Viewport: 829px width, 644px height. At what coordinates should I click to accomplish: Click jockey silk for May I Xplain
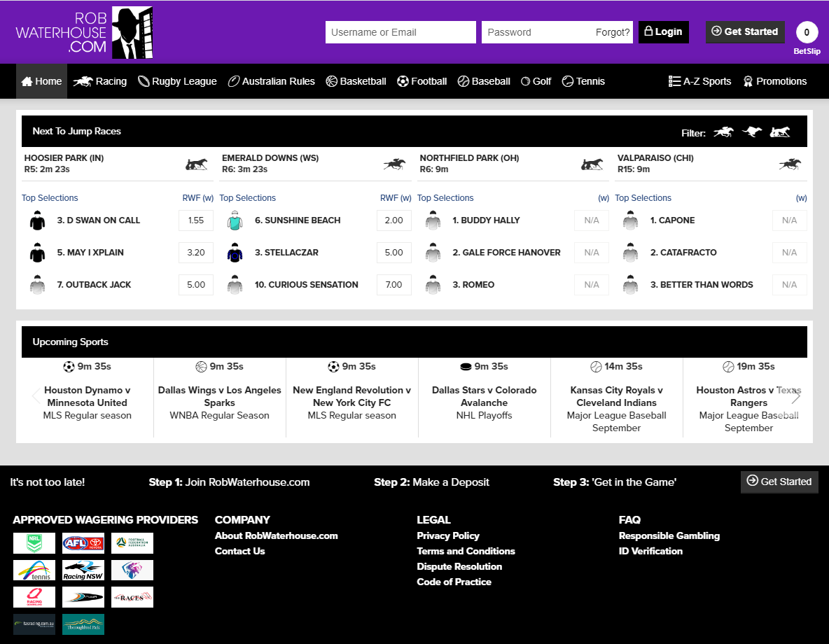coord(37,253)
